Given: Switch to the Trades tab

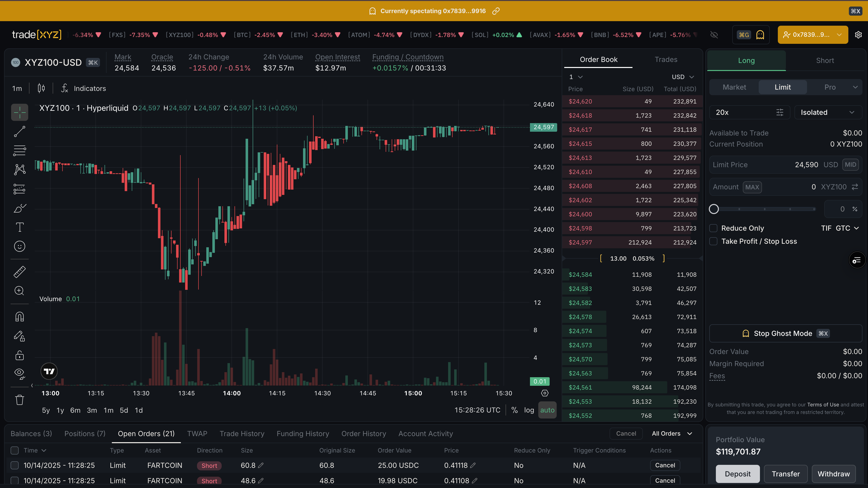Looking at the screenshot, I should coord(665,60).
